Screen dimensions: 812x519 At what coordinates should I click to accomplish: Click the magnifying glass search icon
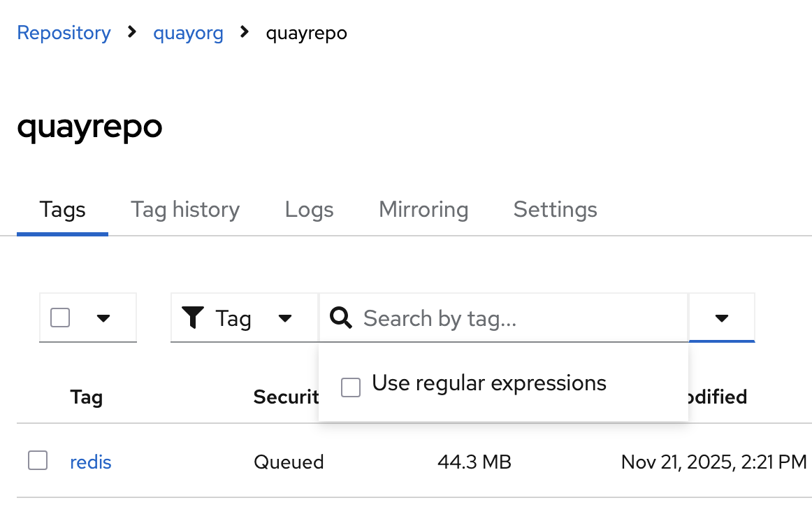click(341, 318)
